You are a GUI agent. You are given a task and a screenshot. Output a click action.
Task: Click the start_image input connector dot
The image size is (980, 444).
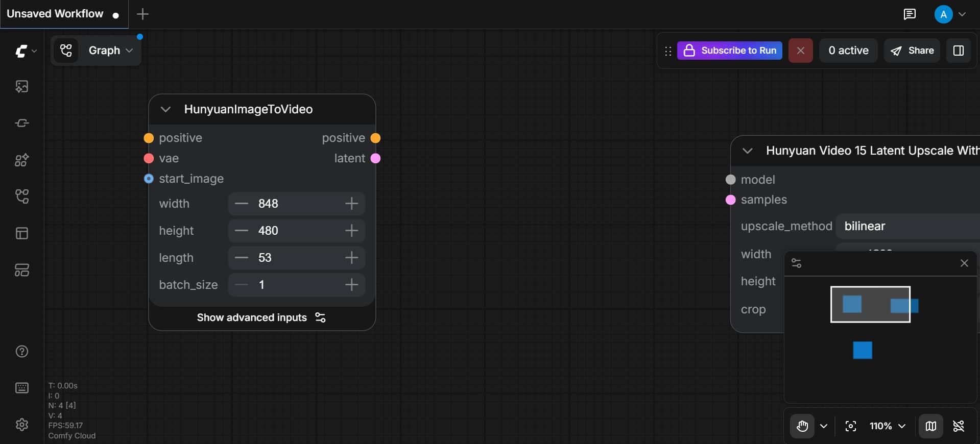tap(149, 179)
